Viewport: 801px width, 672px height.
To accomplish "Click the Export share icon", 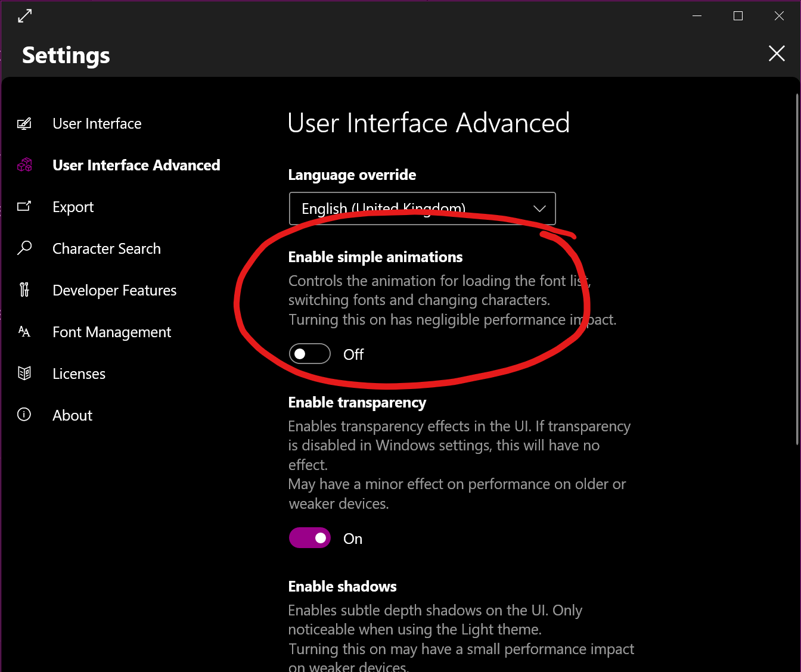I will (x=24, y=206).
